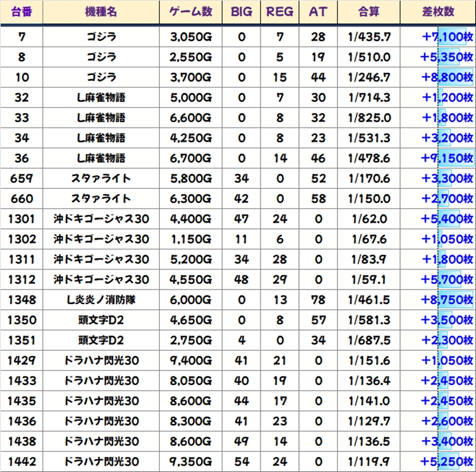
Task: Select the +7,100枚 bar for machine 7
Action: [452, 37]
